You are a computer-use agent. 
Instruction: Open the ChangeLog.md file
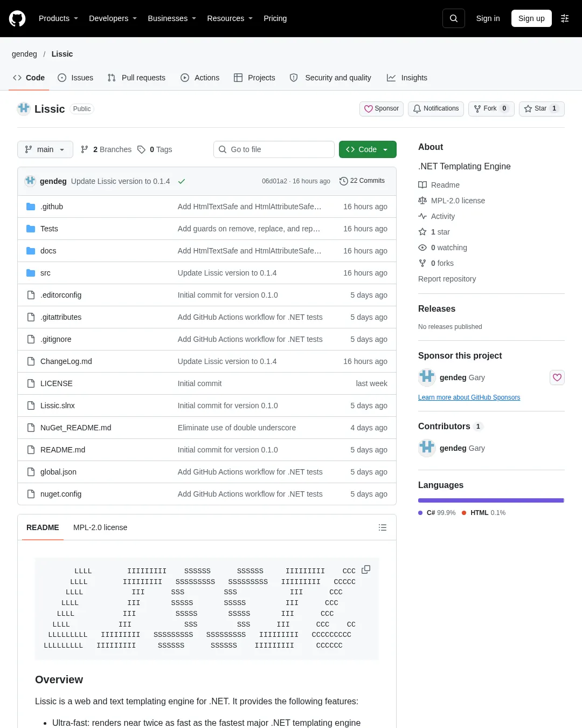(66, 361)
